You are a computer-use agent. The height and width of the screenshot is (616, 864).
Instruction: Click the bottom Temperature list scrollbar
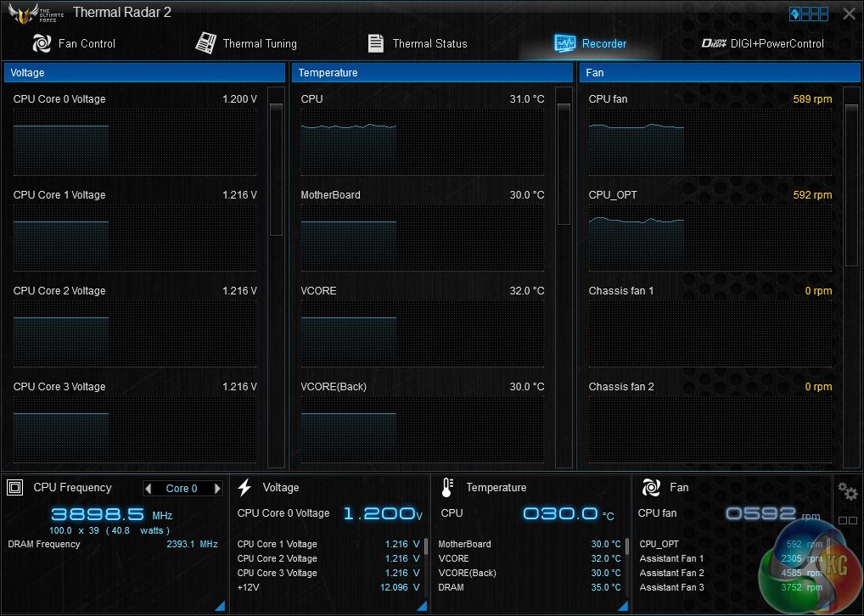[627, 547]
